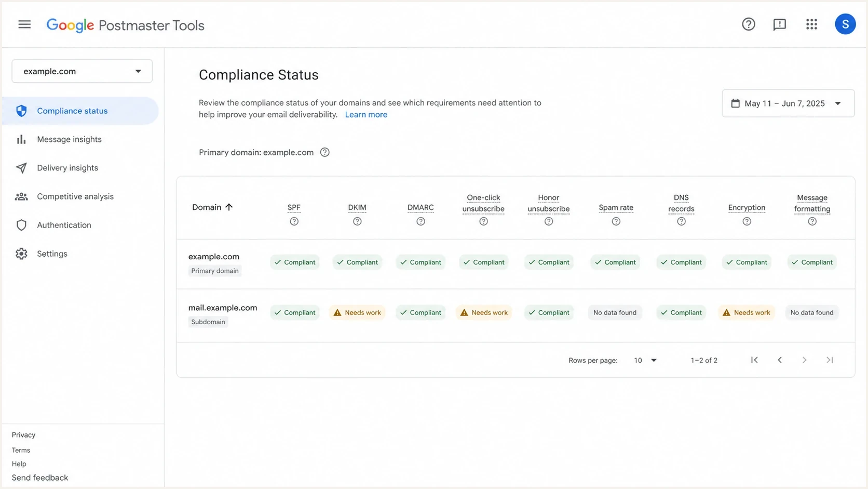Click the help icon under DMARC column
This screenshot has width=868, height=489.
click(421, 221)
